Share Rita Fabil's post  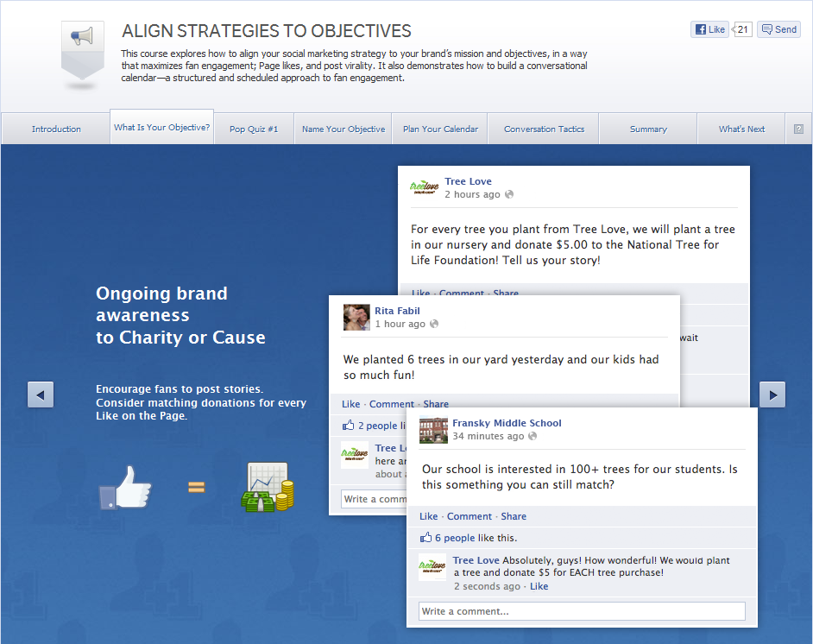click(x=436, y=404)
